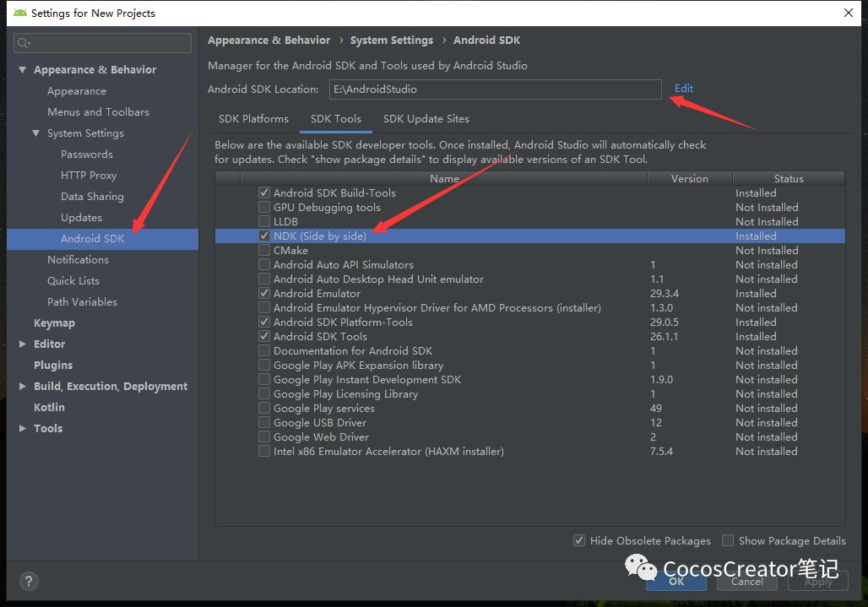Select Google Play Licensing Library row
The height and width of the screenshot is (607, 868).
point(529,394)
